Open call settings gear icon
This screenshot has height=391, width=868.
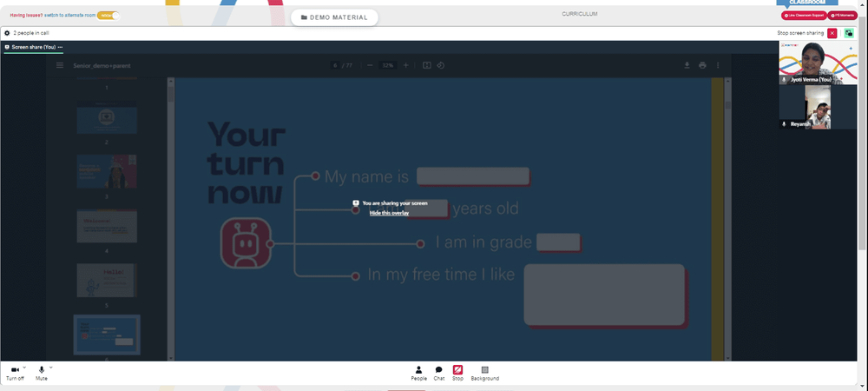point(7,33)
